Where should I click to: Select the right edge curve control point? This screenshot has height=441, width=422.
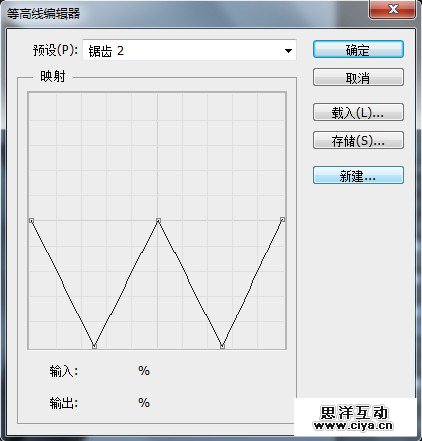[x=283, y=219]
